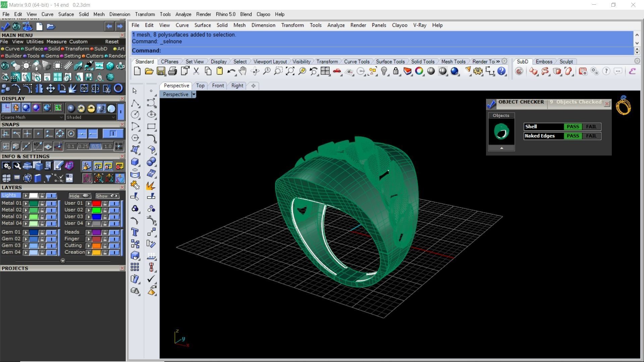The width and height of the screenshot is (644, 362).
Task: Click the checkmark Check Objects icon in left toolbar
Action: click(151, 279)
